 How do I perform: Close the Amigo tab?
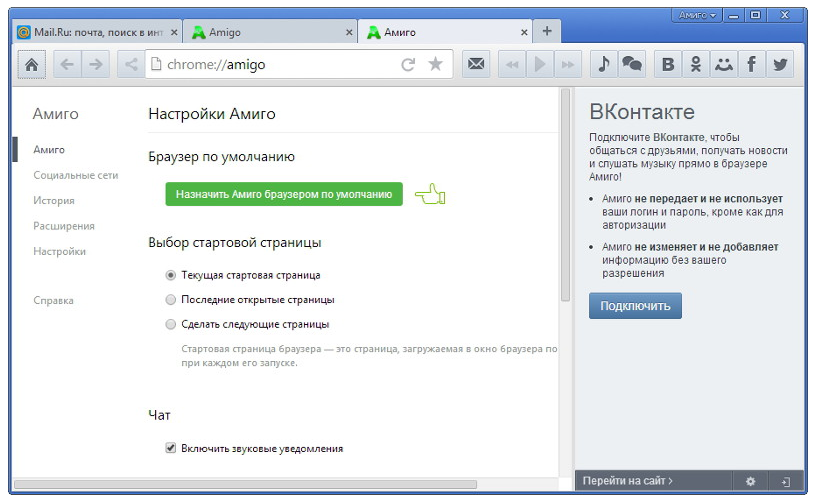click(x=349, y=32)
